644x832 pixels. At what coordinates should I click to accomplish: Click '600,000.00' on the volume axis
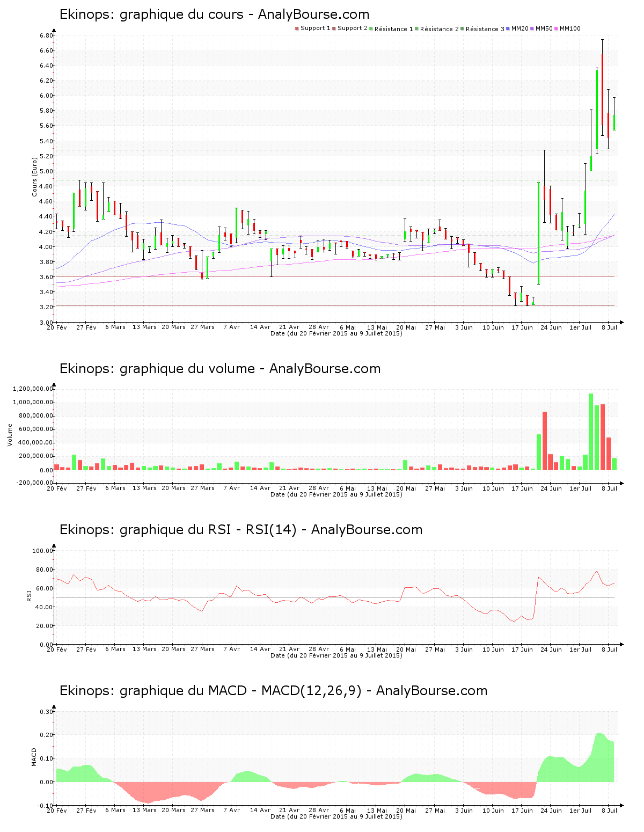coord(36,429)
